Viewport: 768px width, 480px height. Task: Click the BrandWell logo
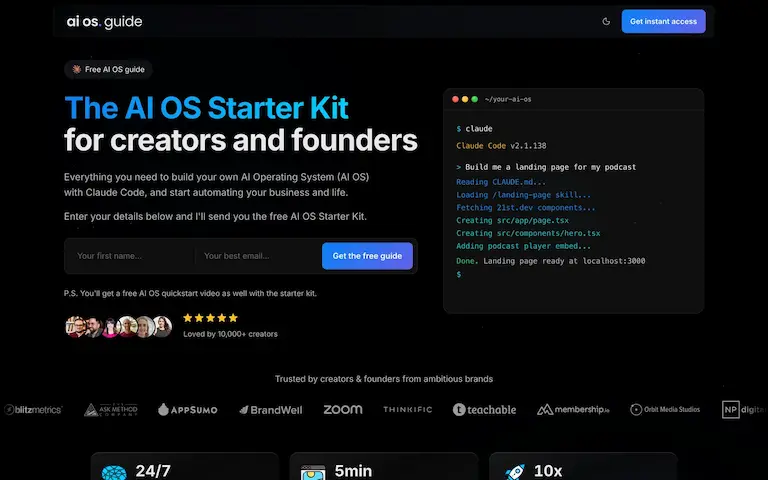(x=271, y=410)
